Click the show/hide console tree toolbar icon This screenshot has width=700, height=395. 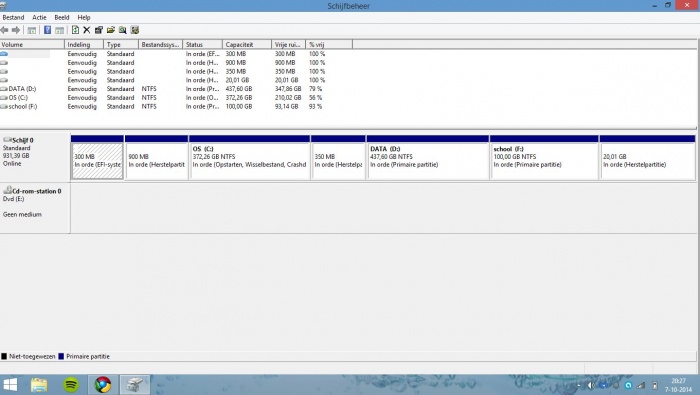pos(32,30)
